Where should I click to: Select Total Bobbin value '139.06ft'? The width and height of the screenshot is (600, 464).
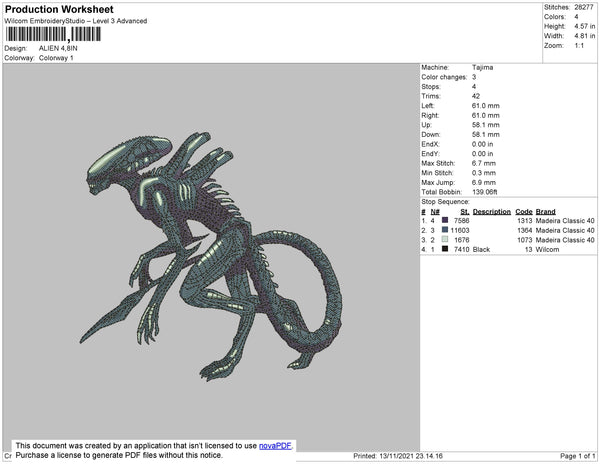[484, 192]
